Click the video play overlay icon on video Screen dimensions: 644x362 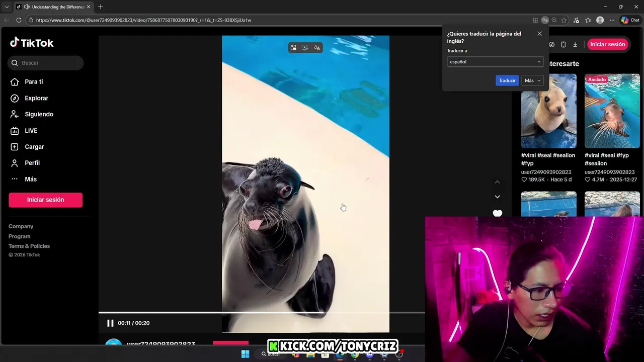(305, 47)
